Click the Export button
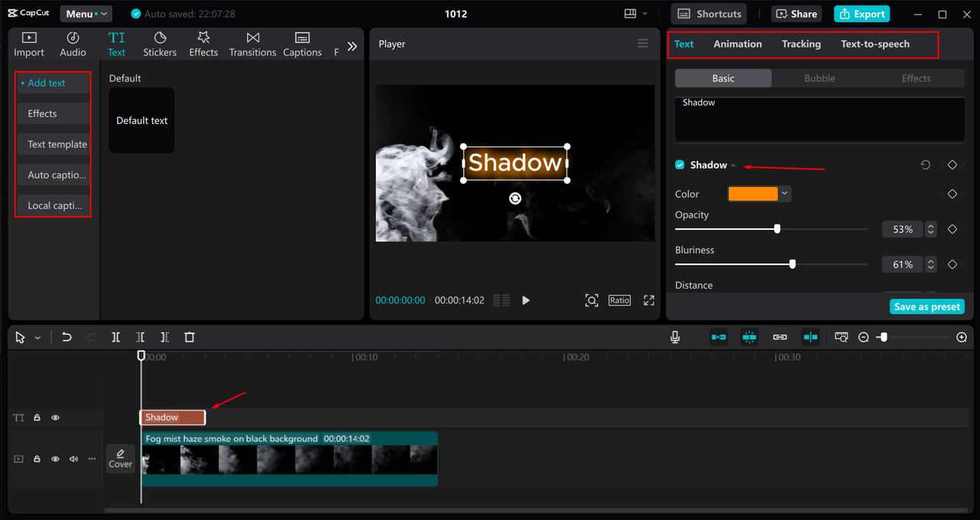This screenshot has height=520, width=980. (x=862, y=14)
